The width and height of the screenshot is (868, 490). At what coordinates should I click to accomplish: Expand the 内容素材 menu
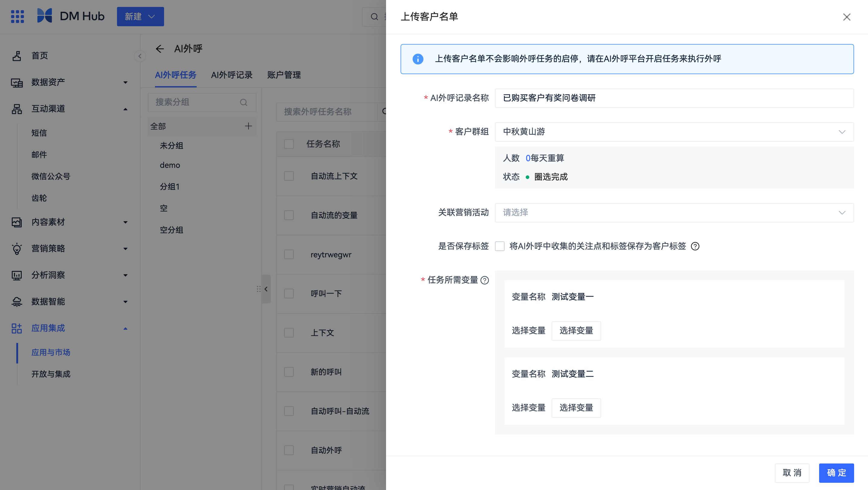pos(125,222)
